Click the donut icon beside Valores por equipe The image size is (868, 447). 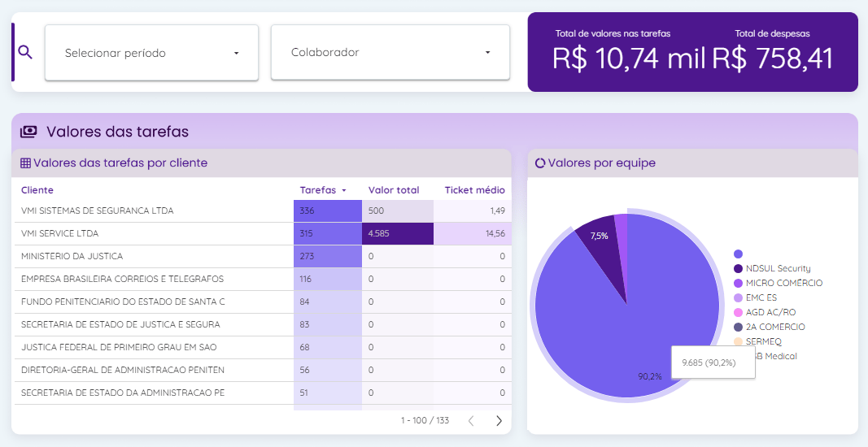540,163
